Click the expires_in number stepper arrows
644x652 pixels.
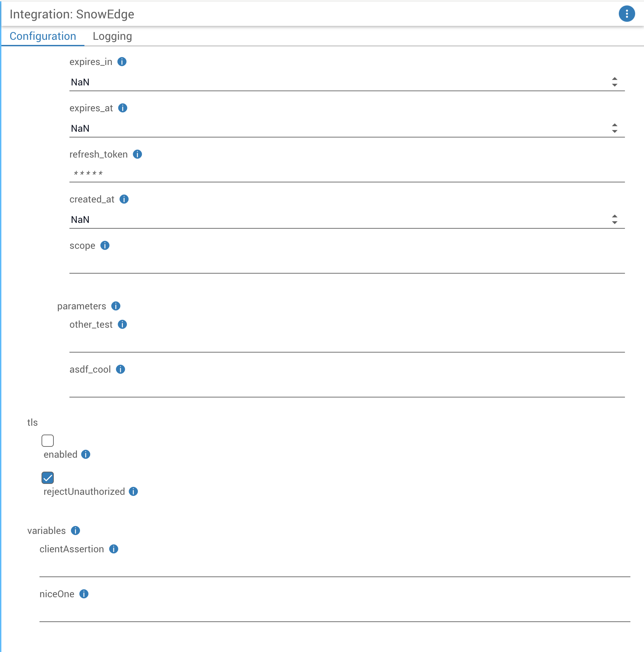(614, 82)
